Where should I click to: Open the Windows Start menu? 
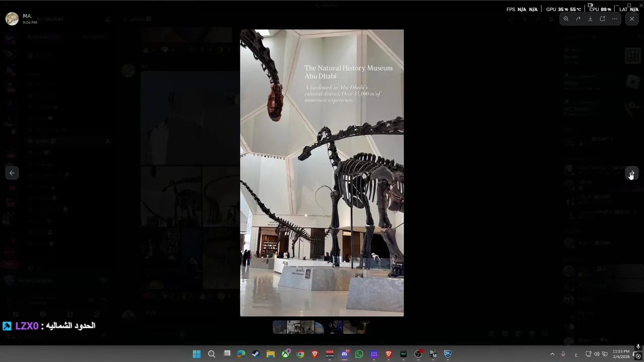197,354
